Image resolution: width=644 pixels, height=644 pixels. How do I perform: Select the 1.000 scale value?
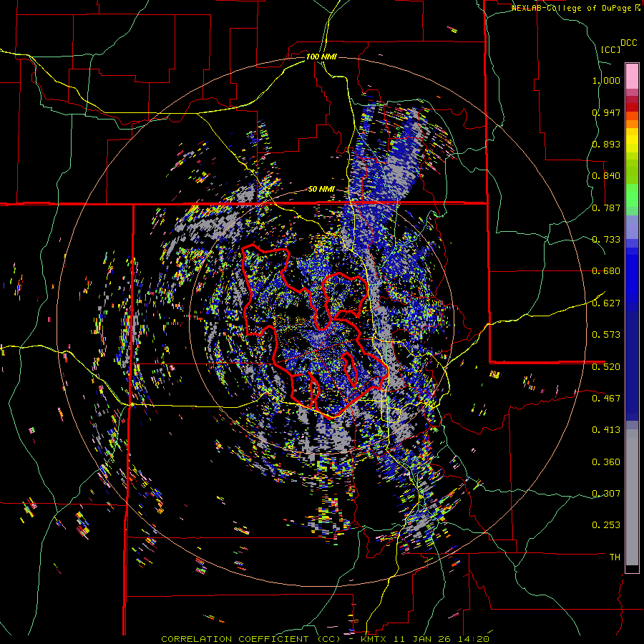(606, 80)
